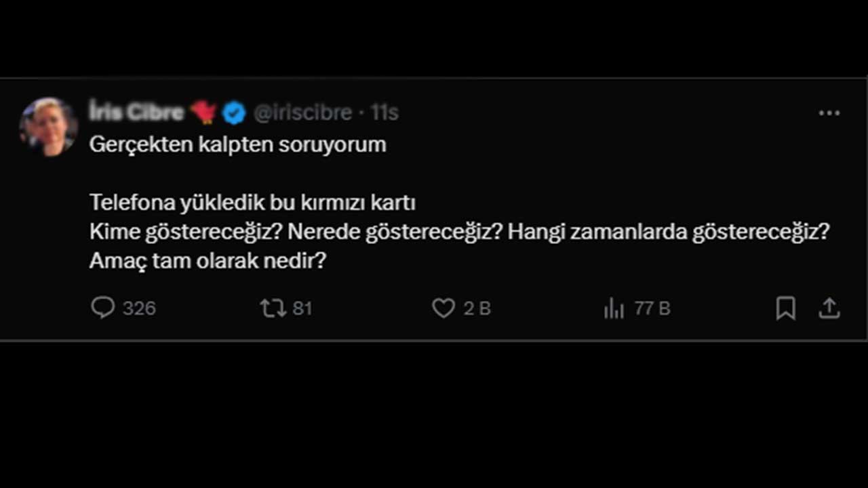Open the three-dot more options menu
868x488 pixels.
coord(829,113)
